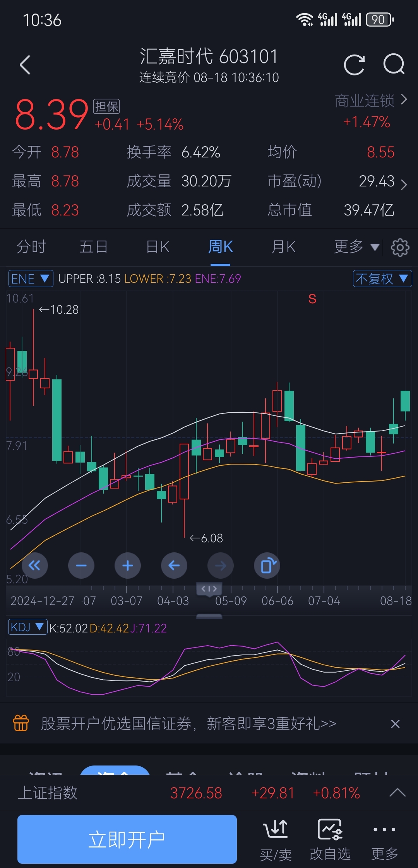
Task: Refresh the stock quote data
Action: tap(354, 64)
